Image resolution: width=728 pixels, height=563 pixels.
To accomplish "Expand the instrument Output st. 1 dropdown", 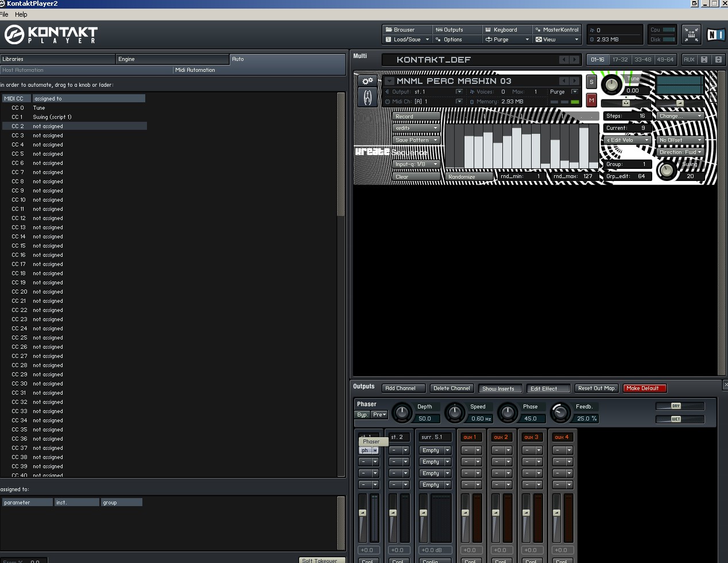I will [459, 92].
